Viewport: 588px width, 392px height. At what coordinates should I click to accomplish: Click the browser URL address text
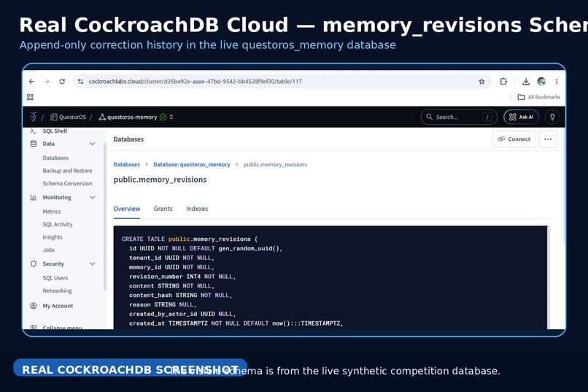coord(195,82)
